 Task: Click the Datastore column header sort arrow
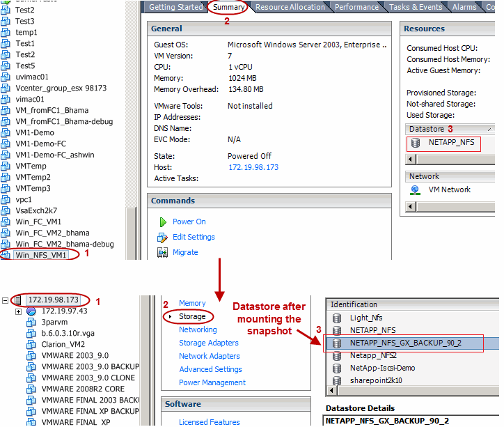[x=489, y=130]
